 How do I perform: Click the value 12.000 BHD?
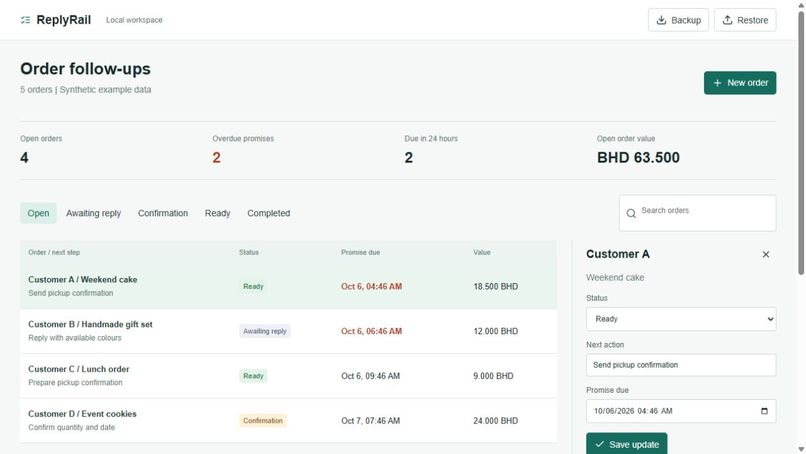pos(496,331)
